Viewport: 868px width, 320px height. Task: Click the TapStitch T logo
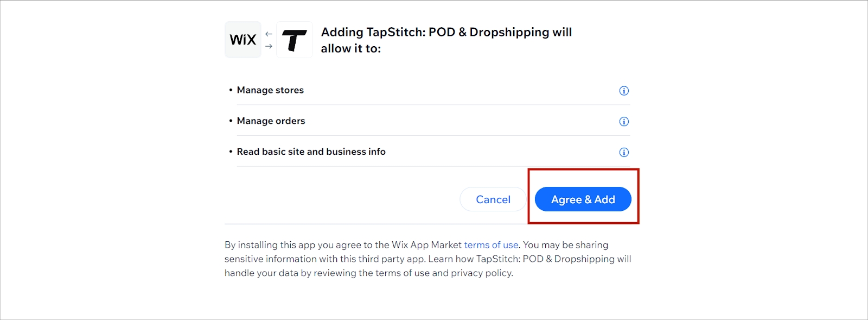[295, 40]
